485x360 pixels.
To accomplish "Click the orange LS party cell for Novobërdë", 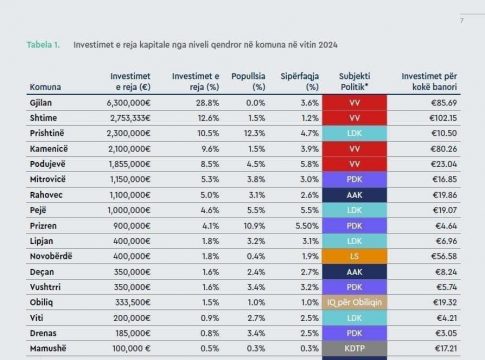I will pyautogui.click(x=354, y=256).
